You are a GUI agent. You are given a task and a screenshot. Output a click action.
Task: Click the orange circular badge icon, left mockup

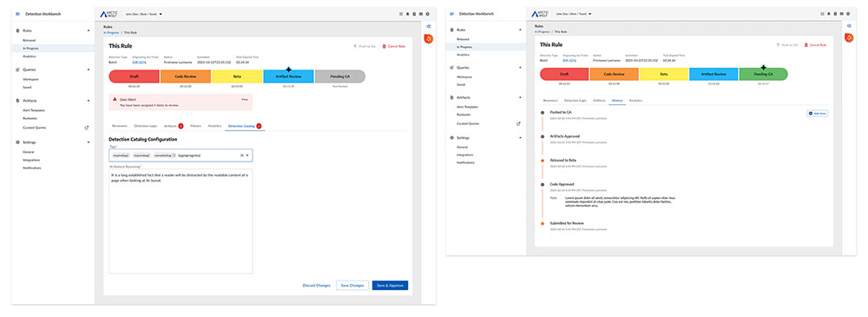pos(429,38)
